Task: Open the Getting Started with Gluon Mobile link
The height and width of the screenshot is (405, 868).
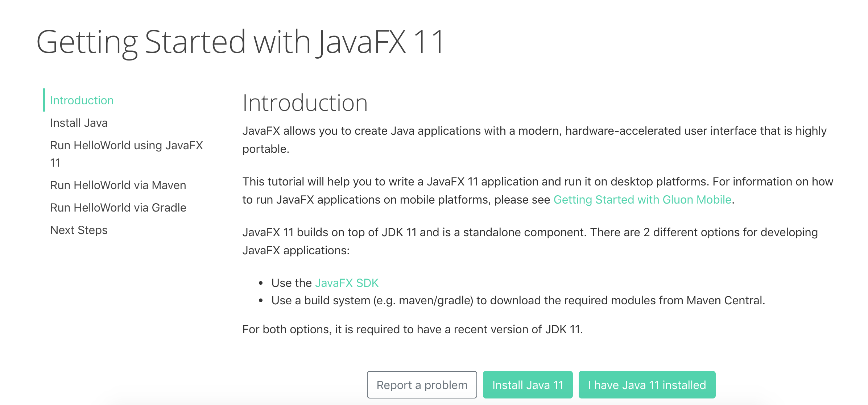Action: 642,200
